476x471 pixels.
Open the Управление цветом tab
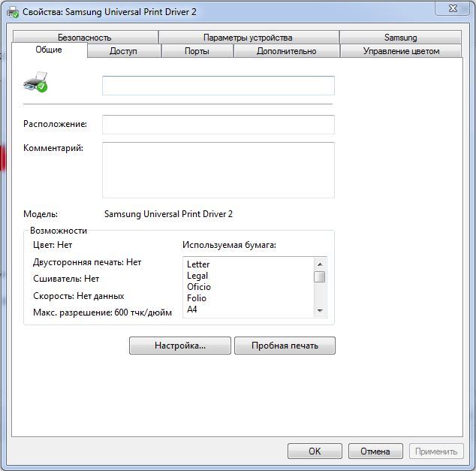point(401,51)
